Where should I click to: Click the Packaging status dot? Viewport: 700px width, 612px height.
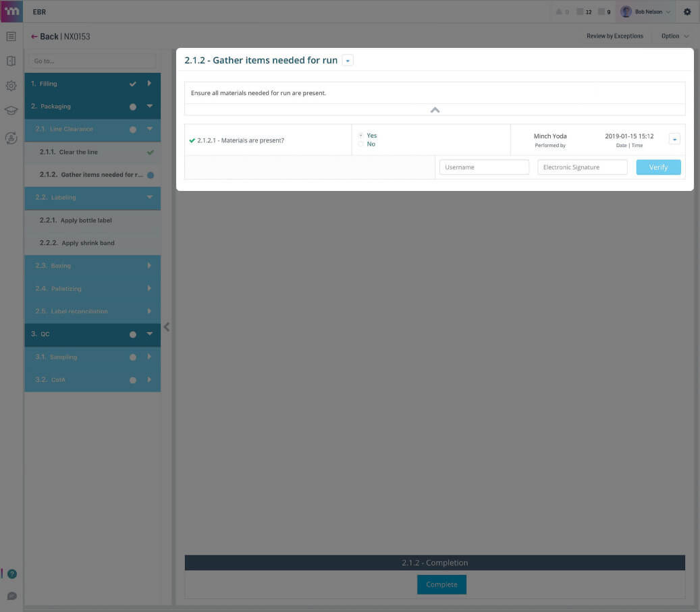132,107
